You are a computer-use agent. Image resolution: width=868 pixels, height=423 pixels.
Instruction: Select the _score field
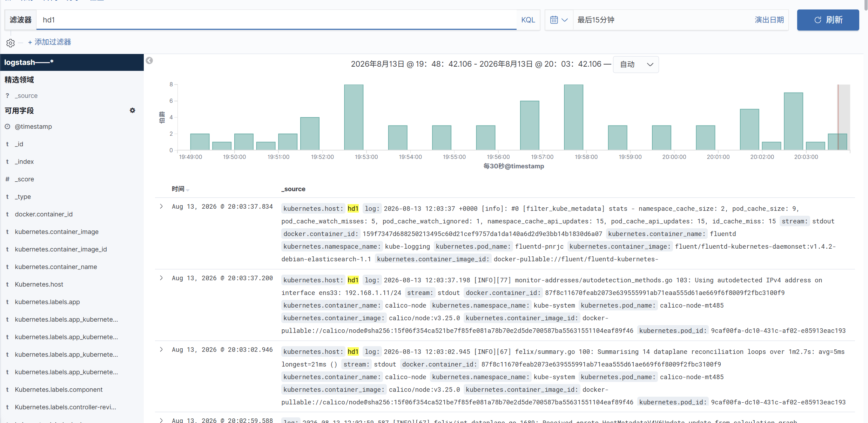point(24,179)
